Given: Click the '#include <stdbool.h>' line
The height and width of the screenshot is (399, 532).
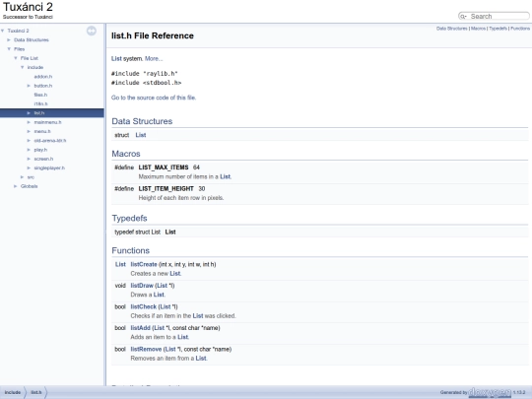Looking at the screenshot, I should (146, 83).
